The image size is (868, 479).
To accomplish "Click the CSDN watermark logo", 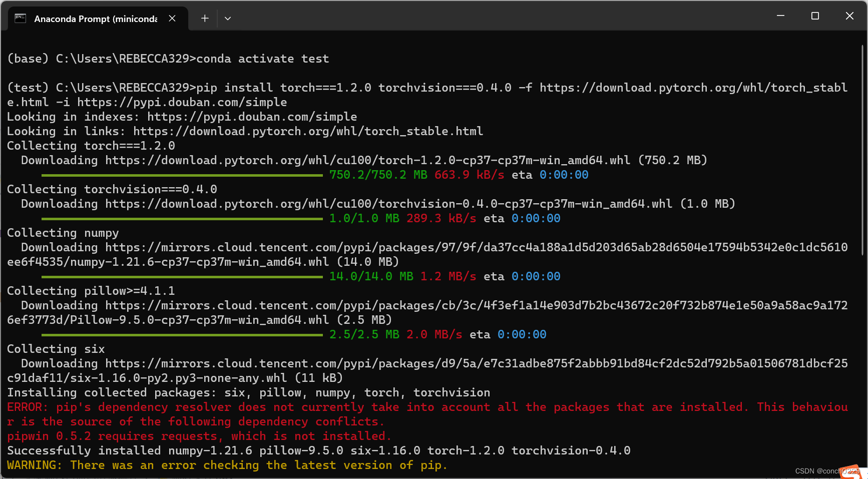I will point(851,473).
